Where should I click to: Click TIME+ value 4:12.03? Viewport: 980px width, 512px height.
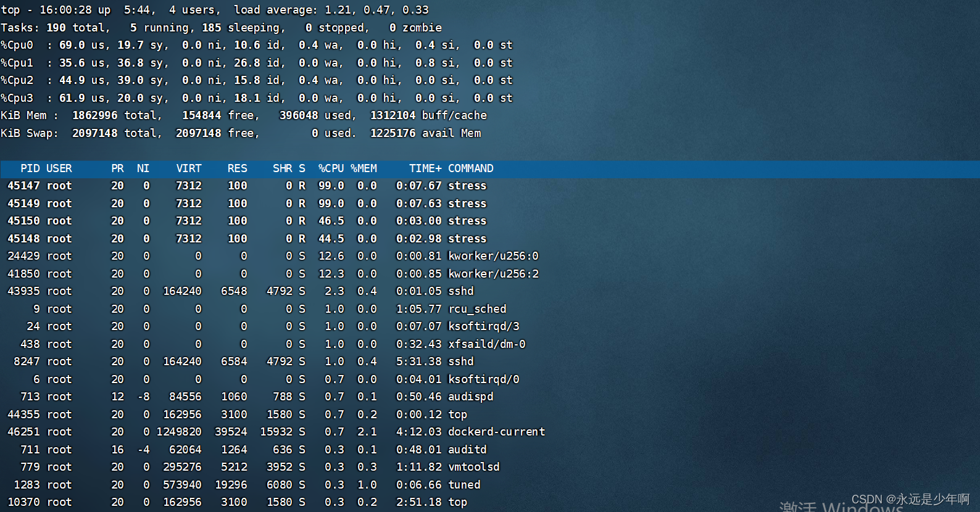(x=419, y=432)
